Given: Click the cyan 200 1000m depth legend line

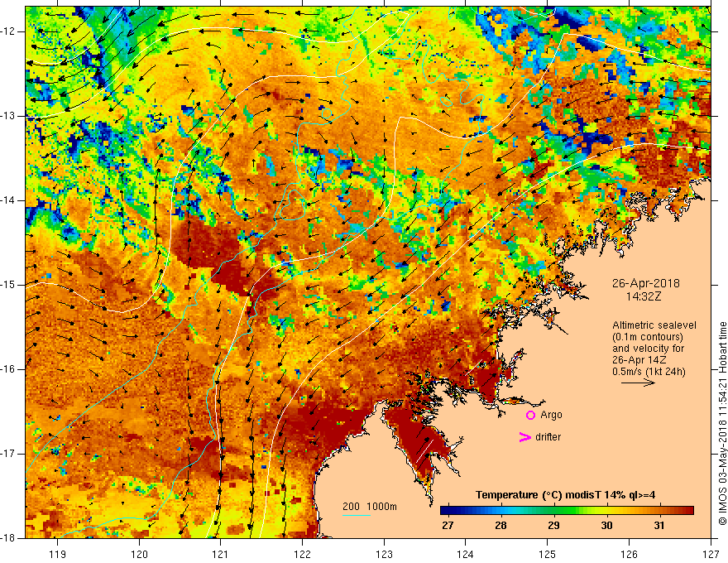Looking at the screenshot, I should (357, 515).
